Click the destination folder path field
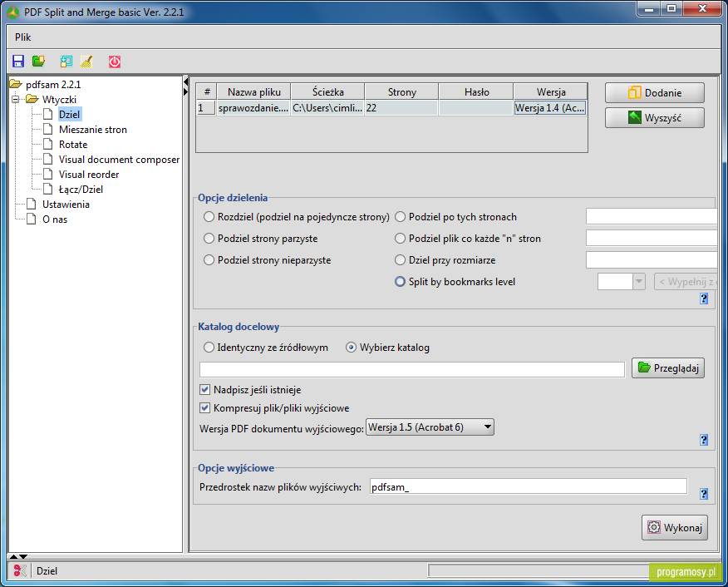Screen dimensions: 728x587 click(x=412, y=370)
